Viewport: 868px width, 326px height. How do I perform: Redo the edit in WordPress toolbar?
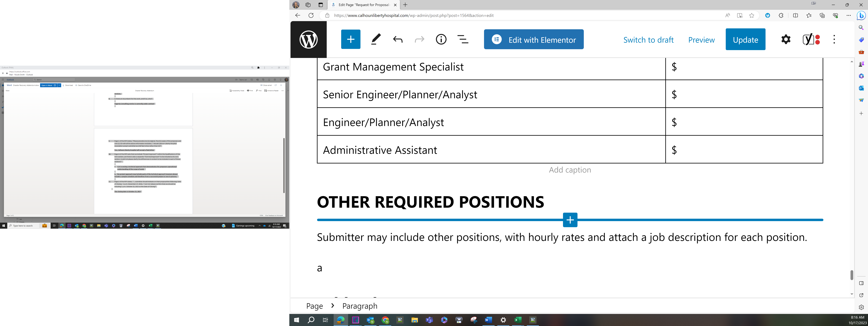pyautogui.click(x=419, y=40)
